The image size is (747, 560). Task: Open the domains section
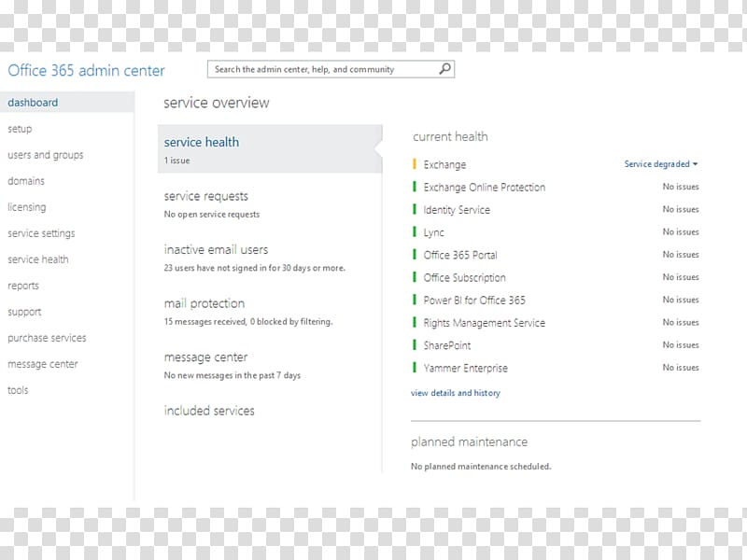pos(26,181)
